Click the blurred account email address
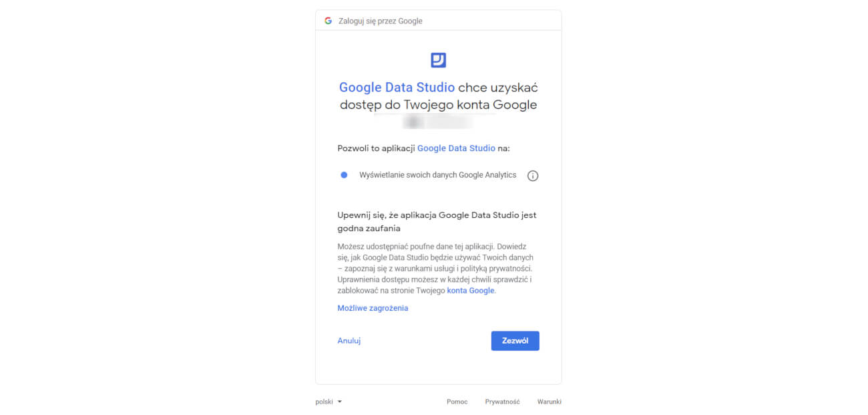 click(438, 122)
